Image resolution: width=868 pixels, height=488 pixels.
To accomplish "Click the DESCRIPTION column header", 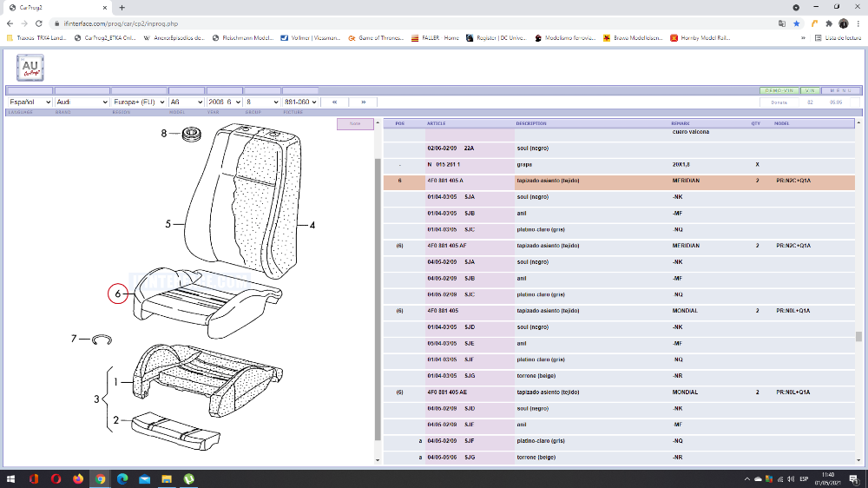I will pyautogui.click(x=531, y=123).
